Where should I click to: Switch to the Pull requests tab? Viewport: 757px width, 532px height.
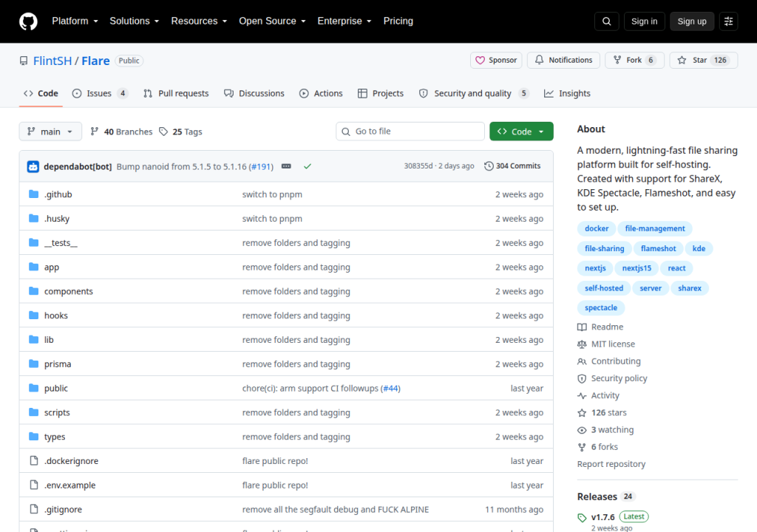pos(176,93)
